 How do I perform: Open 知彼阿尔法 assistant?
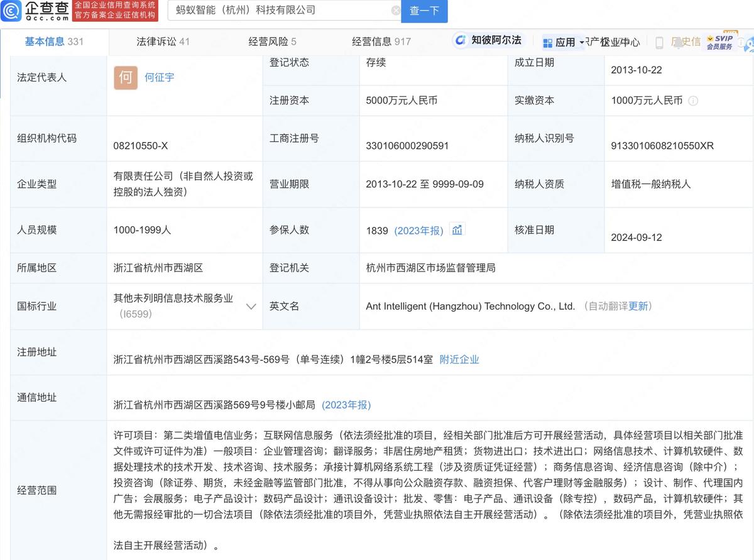tap(490, 40)
